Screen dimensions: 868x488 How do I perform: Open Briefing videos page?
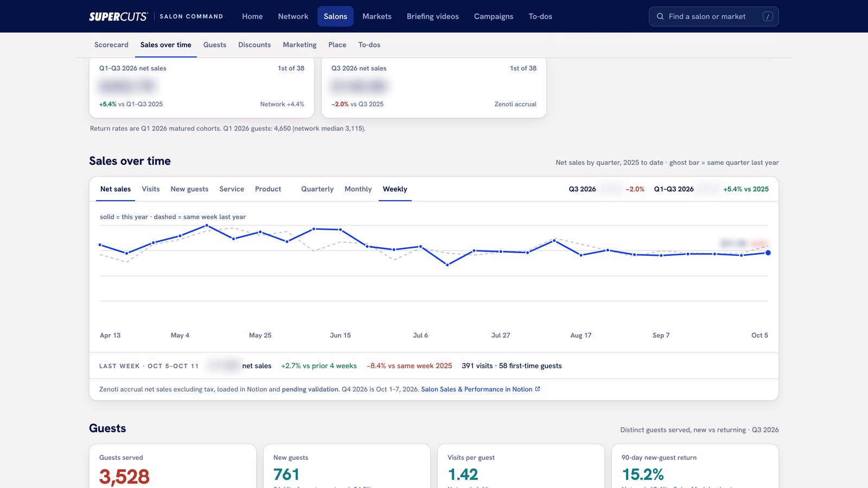pos(433,16)
